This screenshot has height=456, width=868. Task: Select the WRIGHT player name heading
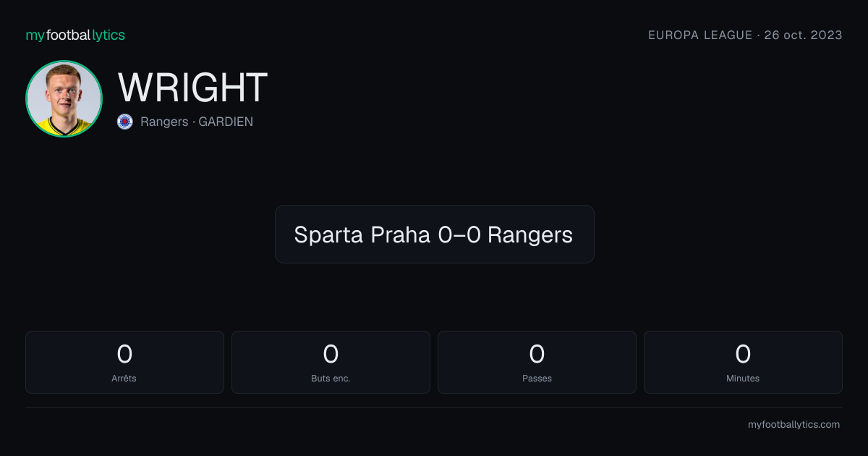tap(192, 88)
